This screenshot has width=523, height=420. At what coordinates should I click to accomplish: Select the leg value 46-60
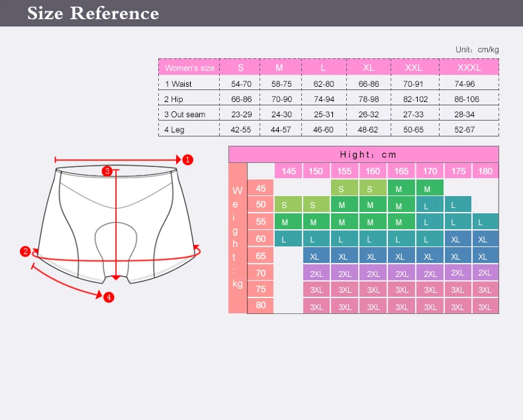323,130
